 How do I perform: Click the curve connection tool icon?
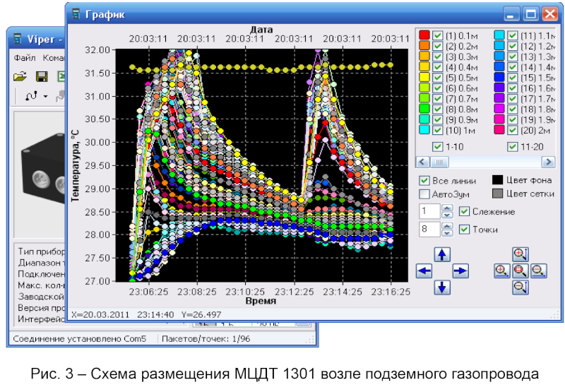(31, 95)
